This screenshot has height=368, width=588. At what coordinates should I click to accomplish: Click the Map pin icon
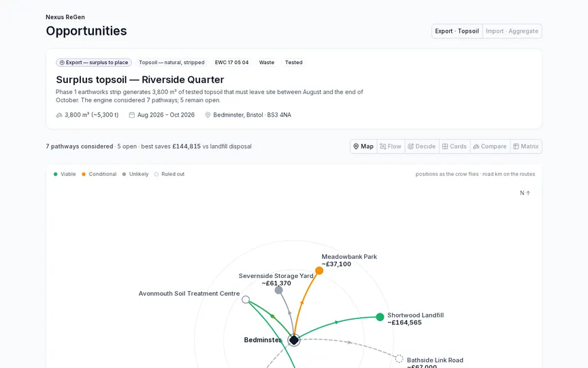tap(356, 147)
